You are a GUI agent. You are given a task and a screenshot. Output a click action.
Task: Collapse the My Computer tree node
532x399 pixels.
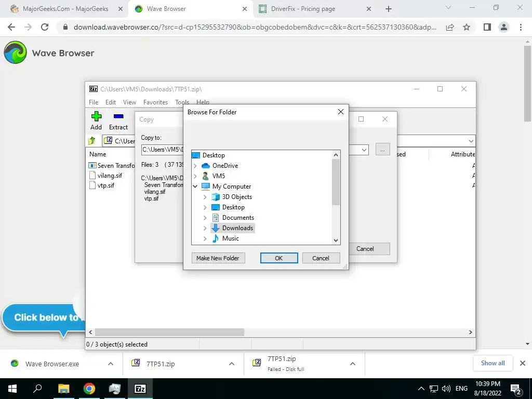pos(195,187)
